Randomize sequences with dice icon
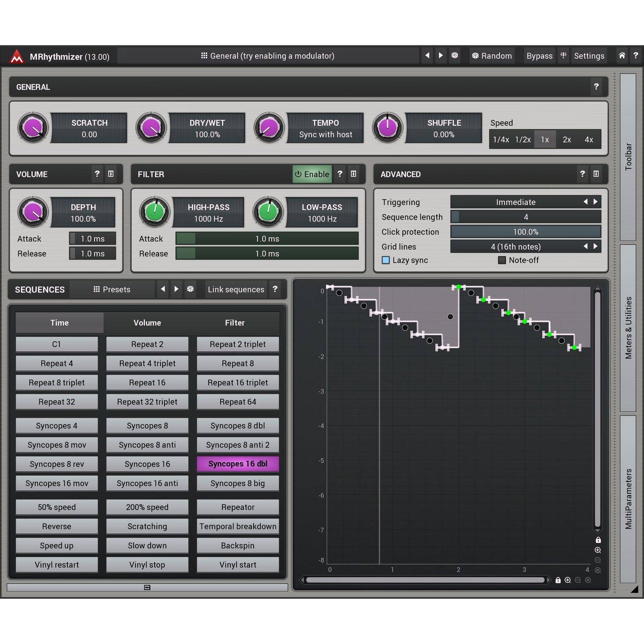This screenshot has width=644, height=644. click(x=190, y=289)
